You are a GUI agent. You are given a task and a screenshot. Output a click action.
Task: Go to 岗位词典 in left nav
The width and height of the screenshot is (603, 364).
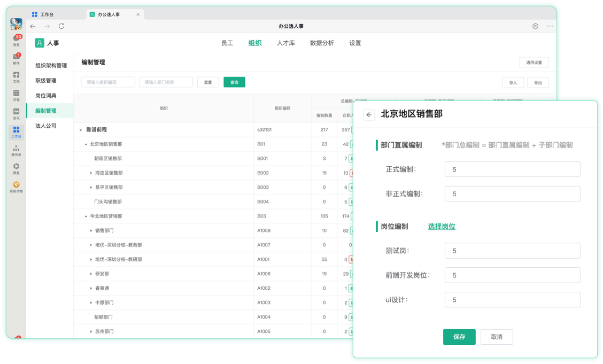click(x=46, y=95)
